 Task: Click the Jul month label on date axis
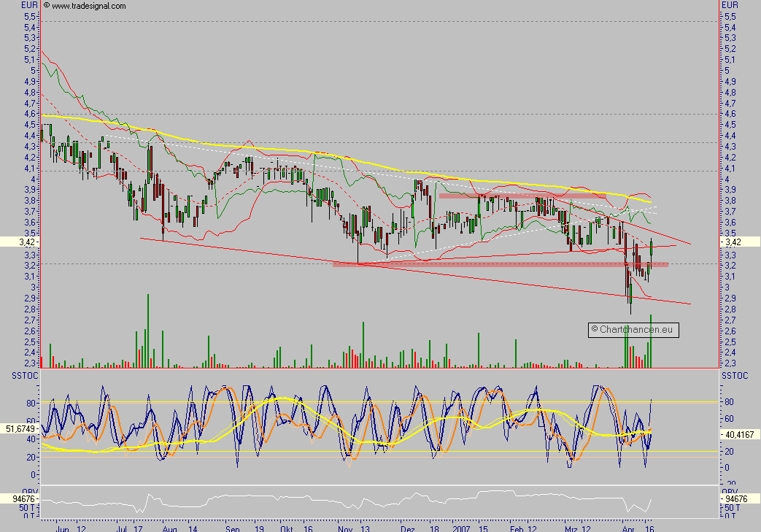pos(122,528)
